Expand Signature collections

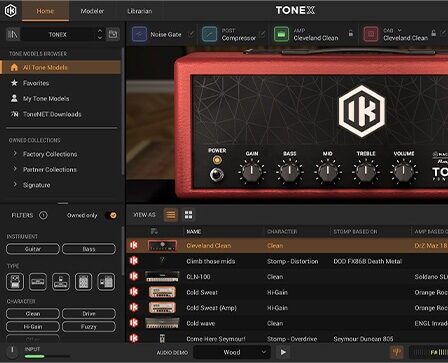(37, 185)
